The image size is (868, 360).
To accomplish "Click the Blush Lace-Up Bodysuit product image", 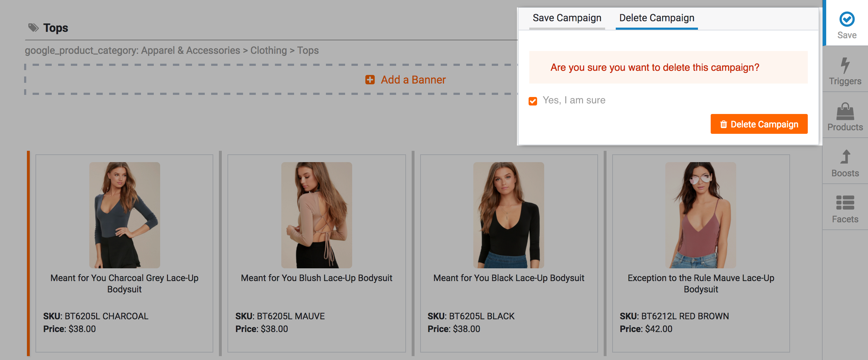I will (316, 215).
